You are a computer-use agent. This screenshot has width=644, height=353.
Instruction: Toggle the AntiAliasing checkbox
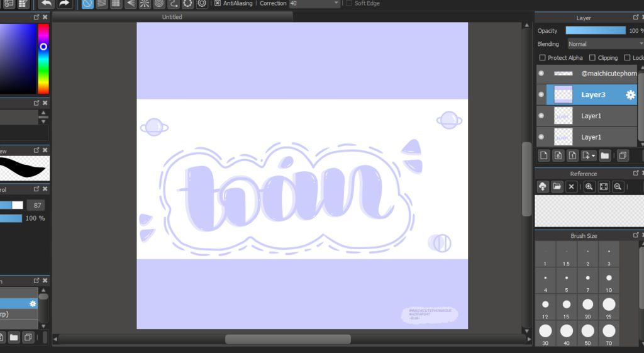point(218,3)
